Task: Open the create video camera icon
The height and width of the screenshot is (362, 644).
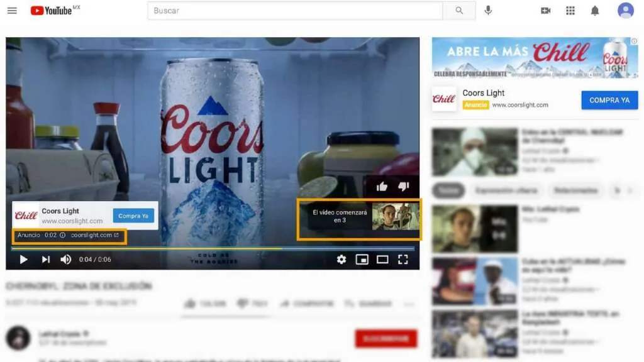Action: 545,11
